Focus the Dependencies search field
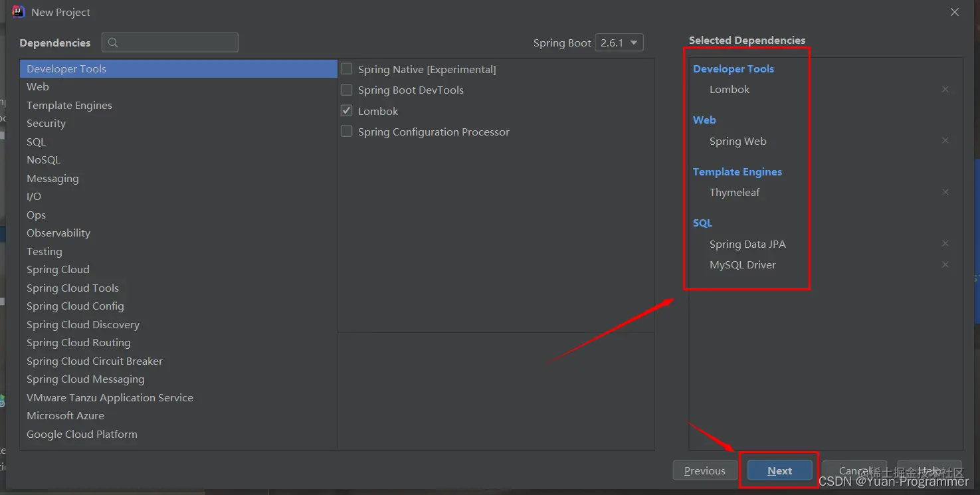Screen dimensions: 980x495 (170, 43)
